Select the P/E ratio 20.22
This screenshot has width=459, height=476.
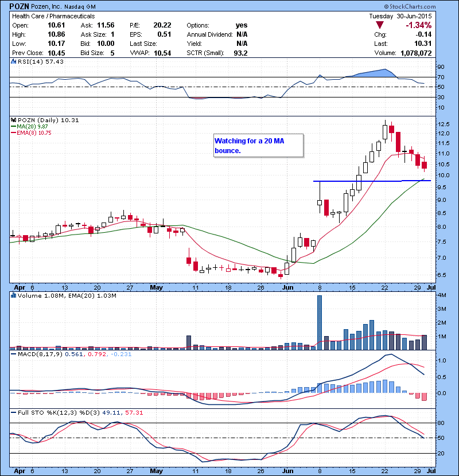tap(162, 25)
